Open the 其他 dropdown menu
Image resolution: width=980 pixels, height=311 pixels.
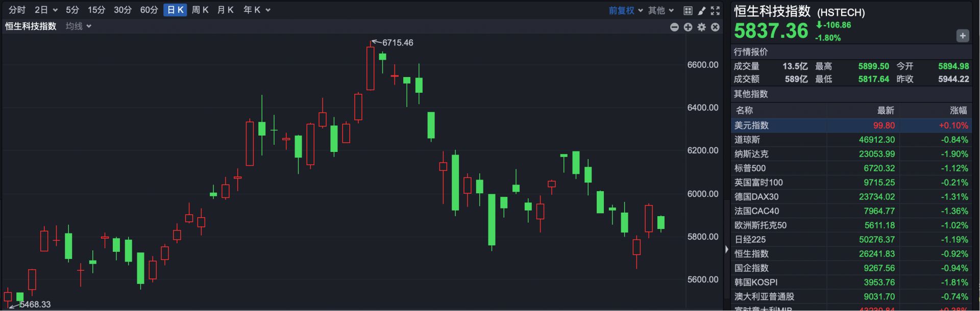tap(661, 10)
